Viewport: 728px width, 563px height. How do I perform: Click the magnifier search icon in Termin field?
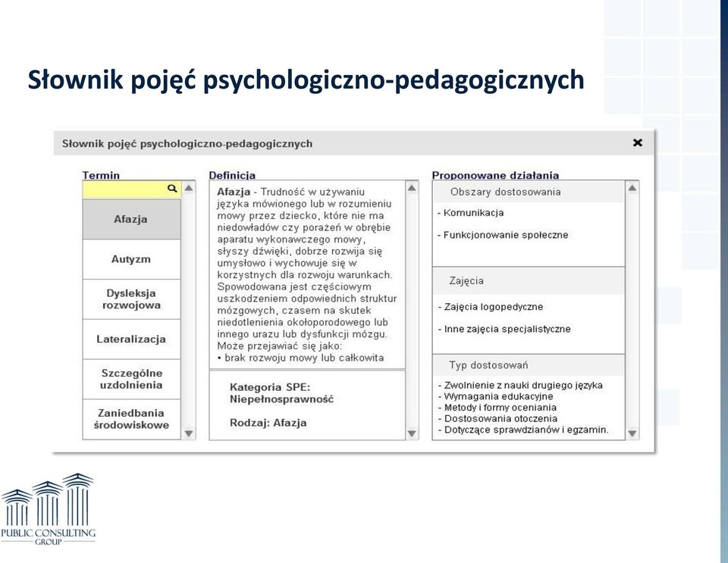coord(172,188)
